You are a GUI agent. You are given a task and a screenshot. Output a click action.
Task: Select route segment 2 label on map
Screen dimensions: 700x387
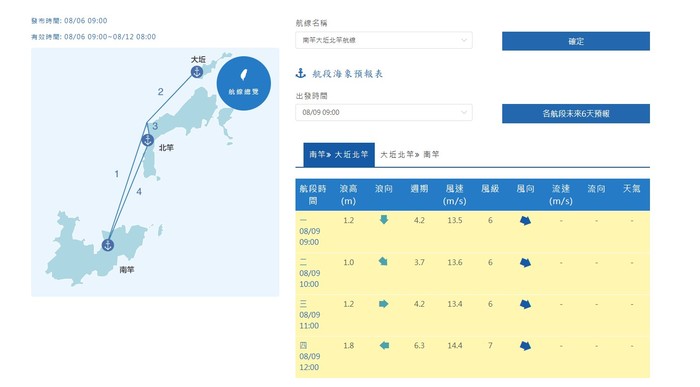pos(160,92)
